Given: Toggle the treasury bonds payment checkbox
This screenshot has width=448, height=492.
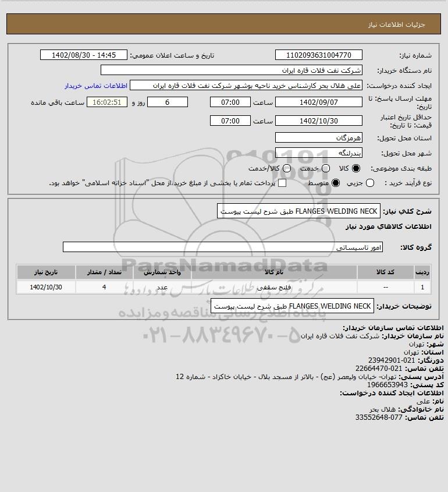Looking at the screenshot, I should click(282, 183).
